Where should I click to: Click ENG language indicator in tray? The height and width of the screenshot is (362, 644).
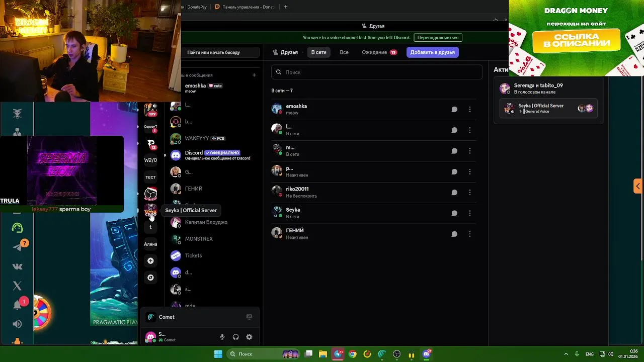pos(590,354)
